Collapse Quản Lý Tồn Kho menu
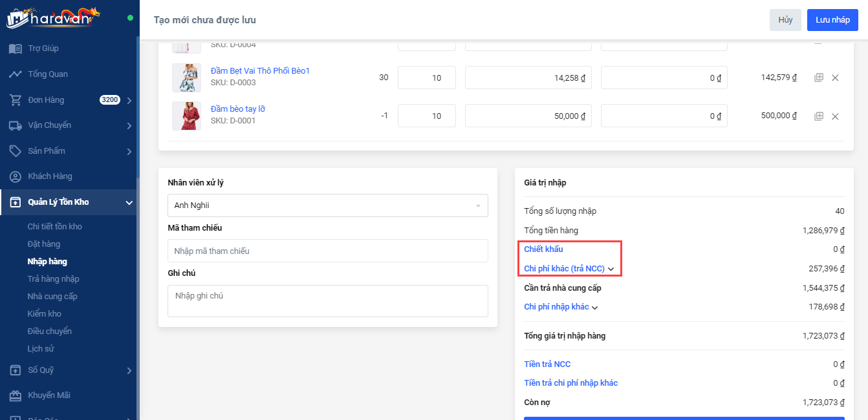 [129, 203]
